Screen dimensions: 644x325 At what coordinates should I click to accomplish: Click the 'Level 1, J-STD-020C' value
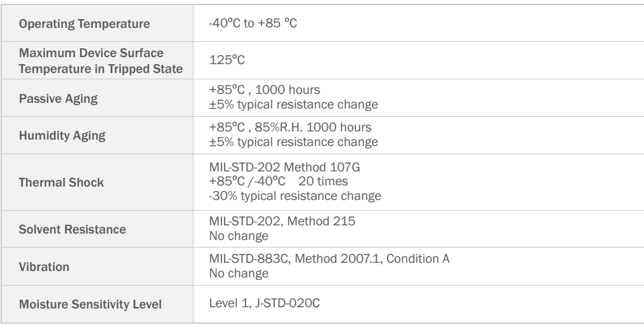click(265, 303)
